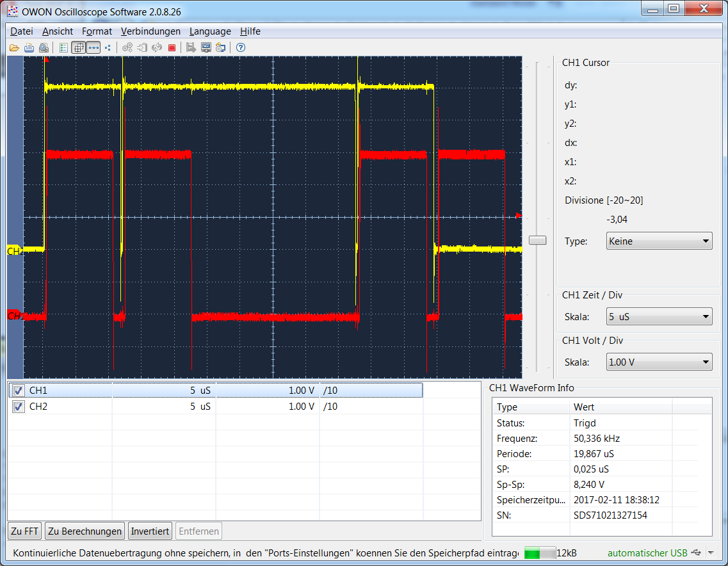The height and width of the screenshot is (566, 728).
Task: Click the Periode value 19,867 uS
Action: point(594,454)
